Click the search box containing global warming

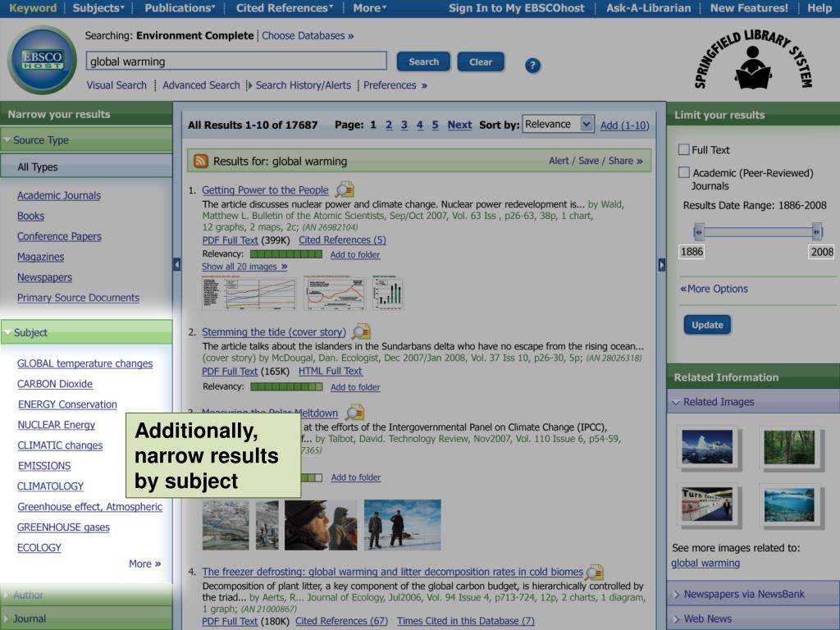pos(236,61)
